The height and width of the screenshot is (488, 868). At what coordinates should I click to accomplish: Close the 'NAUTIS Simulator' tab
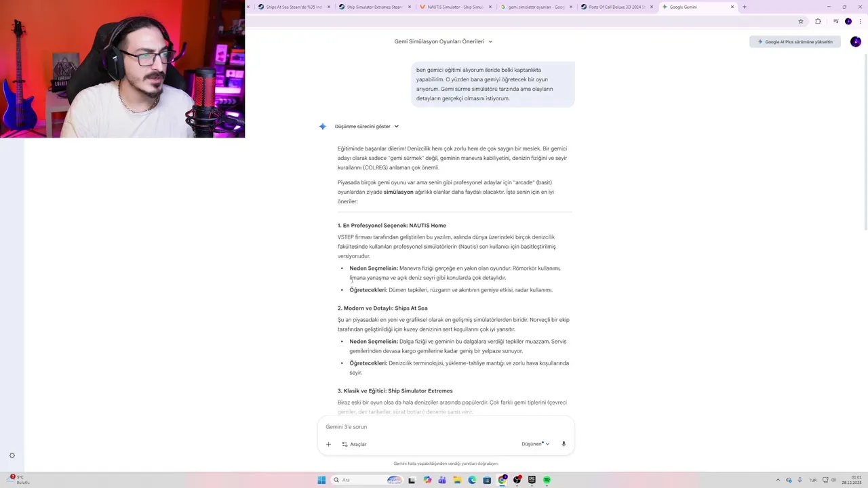point(490,7)
